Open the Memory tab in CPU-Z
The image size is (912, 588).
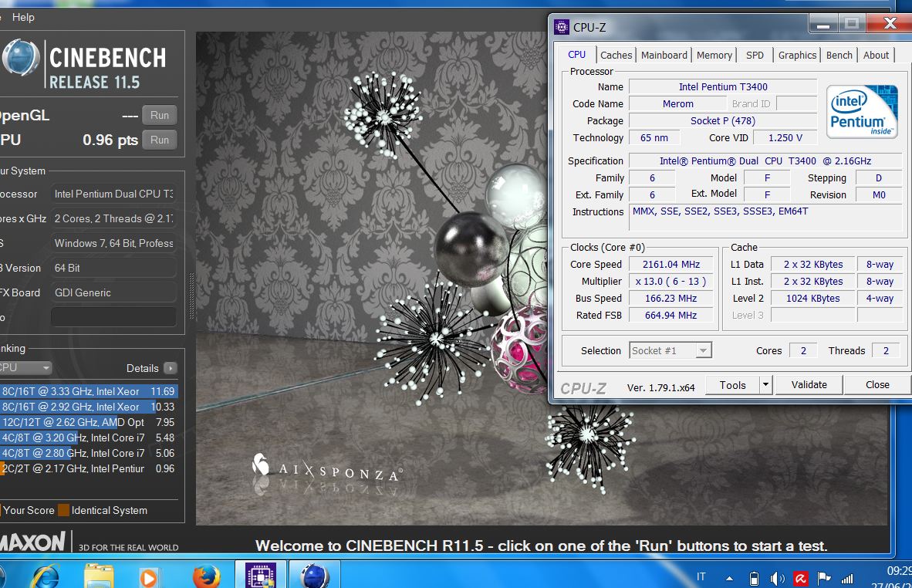(714, 56)
